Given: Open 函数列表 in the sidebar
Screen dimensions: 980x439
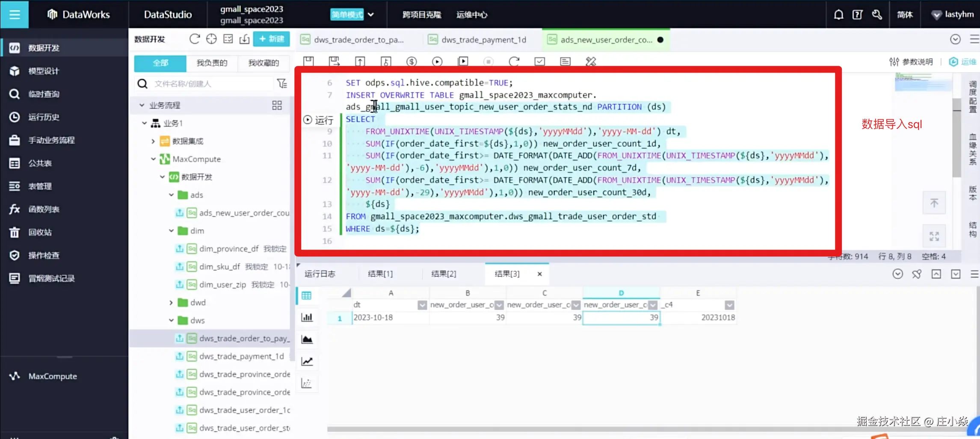Looking at the screenshot, I should [44, 209].
